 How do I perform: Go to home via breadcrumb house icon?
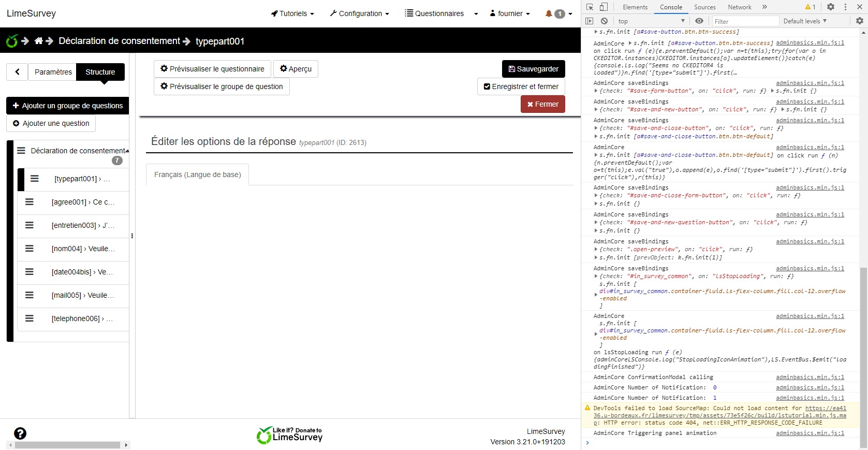click(39, 41)
